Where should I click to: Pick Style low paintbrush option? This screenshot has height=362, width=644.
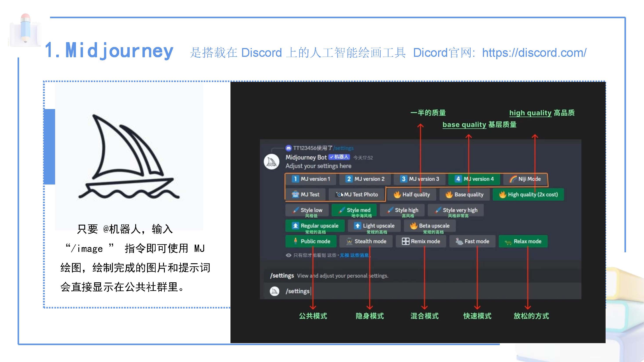tap(307, 210)
